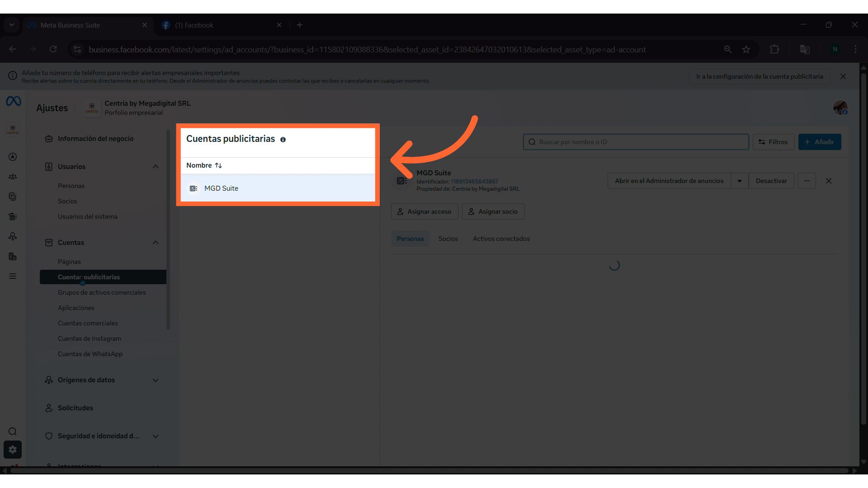Viewport: 868px width, 488px height.
Task: Open dropdown arrow next to Abrir en el Administrador
Action: click(x=740, y=181)
